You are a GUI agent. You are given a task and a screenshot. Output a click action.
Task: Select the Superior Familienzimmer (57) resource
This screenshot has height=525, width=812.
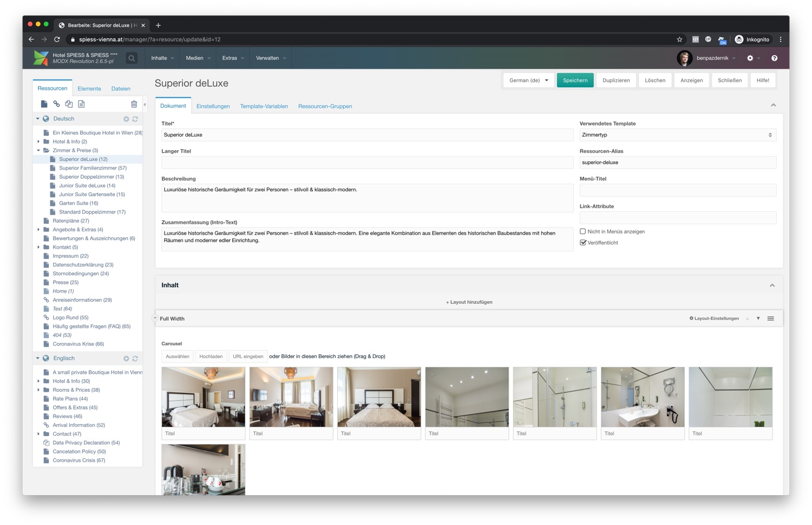tap(93, 168)
